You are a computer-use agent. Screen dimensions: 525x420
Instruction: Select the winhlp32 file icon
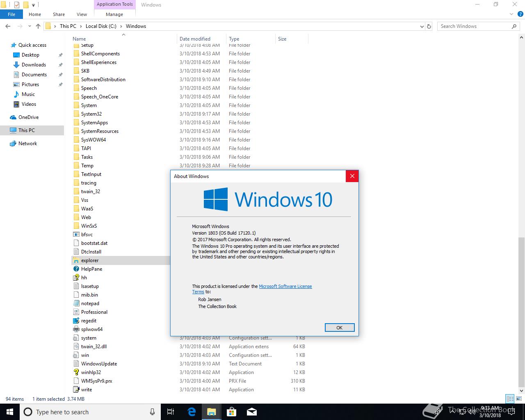click(76, 372)
